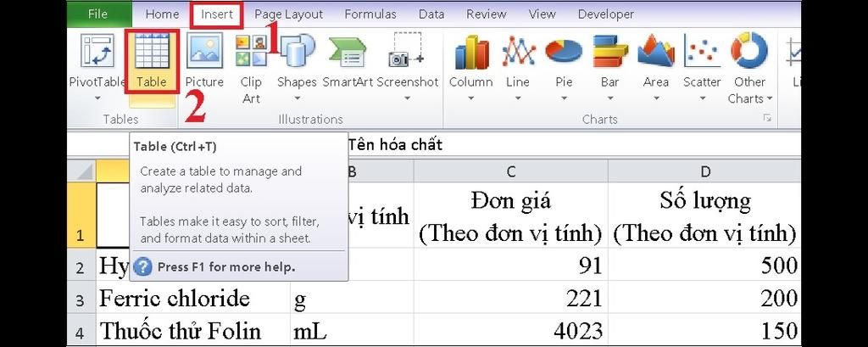The height and width of the screenshot is (347, 868).
Task: Click the Đơn giá header cell
Action: (510, 215)
